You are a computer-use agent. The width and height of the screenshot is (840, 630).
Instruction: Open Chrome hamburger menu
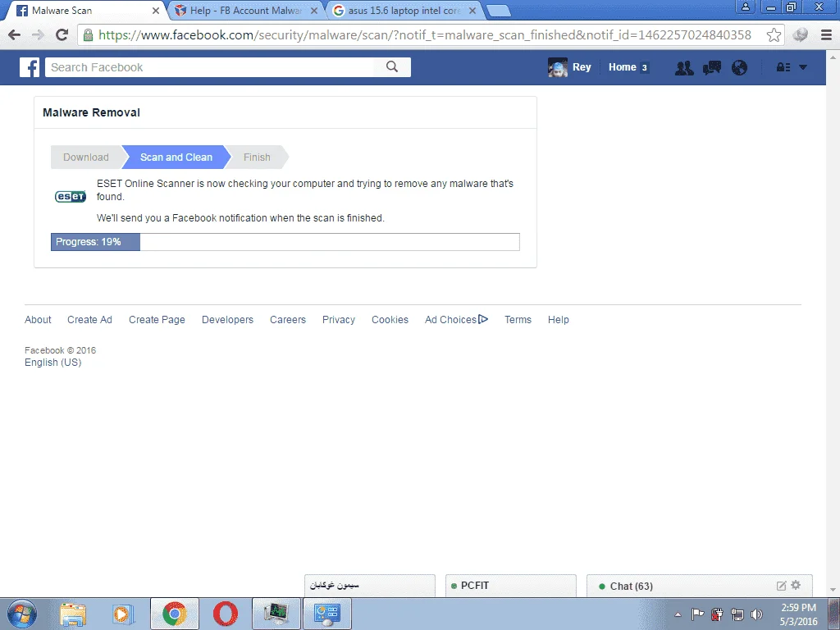coord(826,34)
